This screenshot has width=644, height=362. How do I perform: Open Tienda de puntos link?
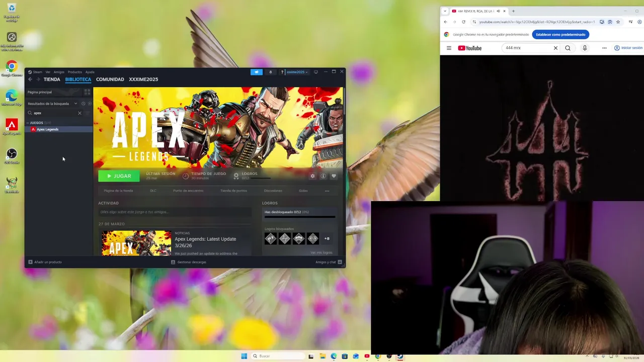pos(233,191)
